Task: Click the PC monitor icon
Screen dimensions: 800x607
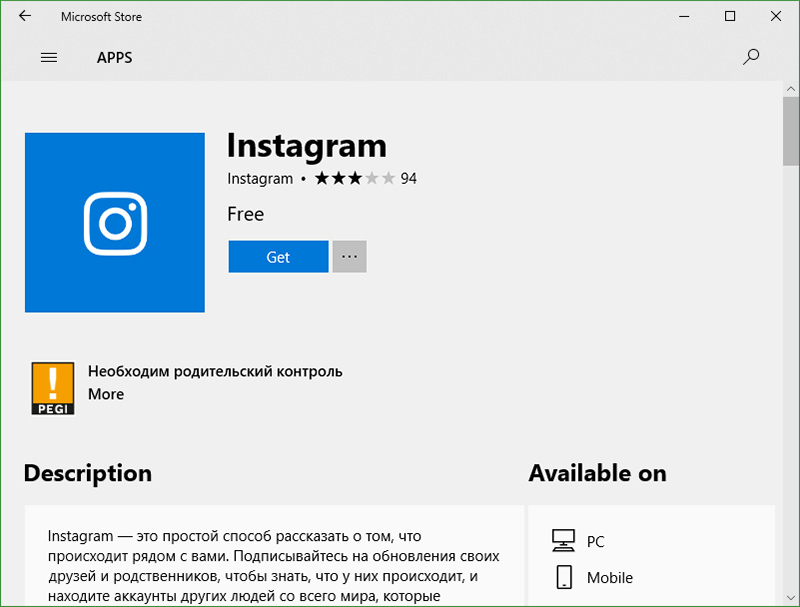Action: pyautogui.click(x=564, y=541)
